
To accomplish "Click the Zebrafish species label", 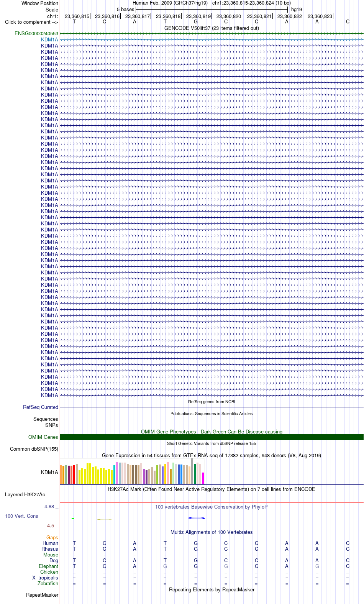I will coord(48,584).
